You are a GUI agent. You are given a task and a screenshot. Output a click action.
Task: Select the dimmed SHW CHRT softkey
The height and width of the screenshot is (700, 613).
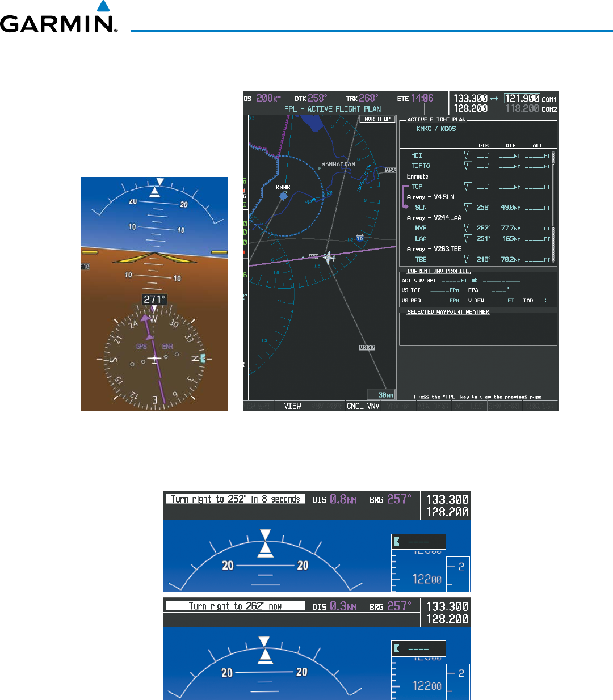click(505, 406)
